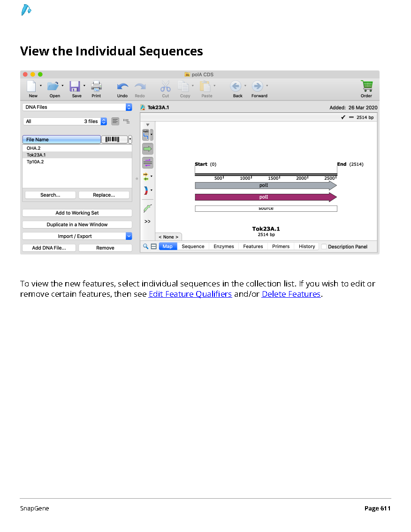Go Back with the left arrow icon
This screenshot has width=411, height=532.
pos(236,86)
